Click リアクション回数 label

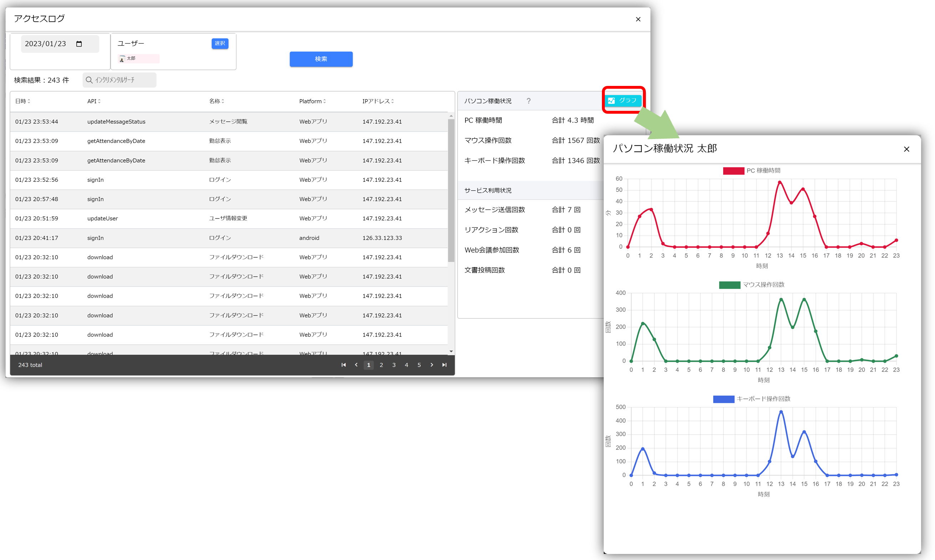(491, 230)
